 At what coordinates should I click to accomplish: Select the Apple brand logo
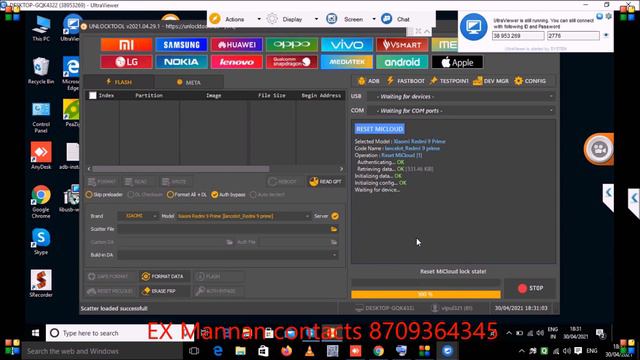click(x=457, y=62)
